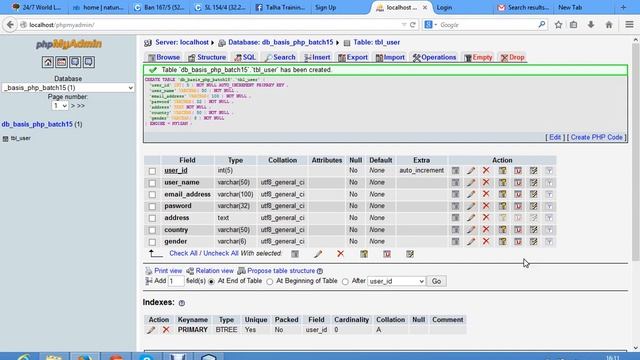Click the With selected primary key icon
Viewport: 640px width, 360px height.
[364, 254]
